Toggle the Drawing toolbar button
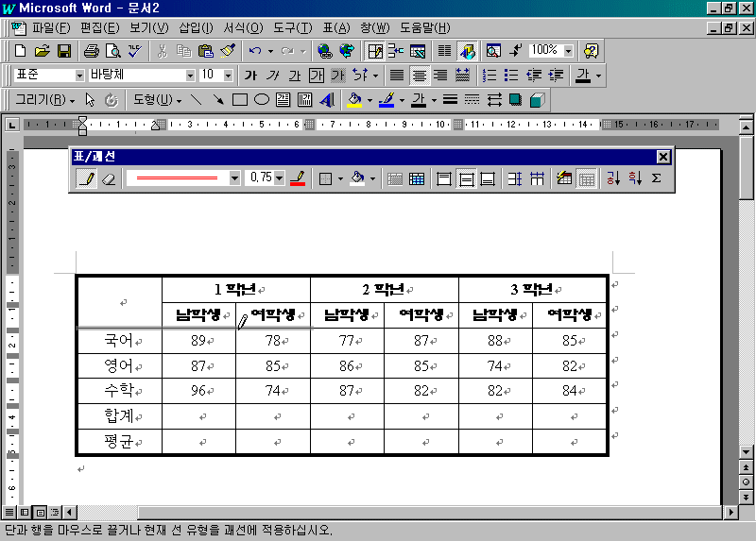 (467, 51)
